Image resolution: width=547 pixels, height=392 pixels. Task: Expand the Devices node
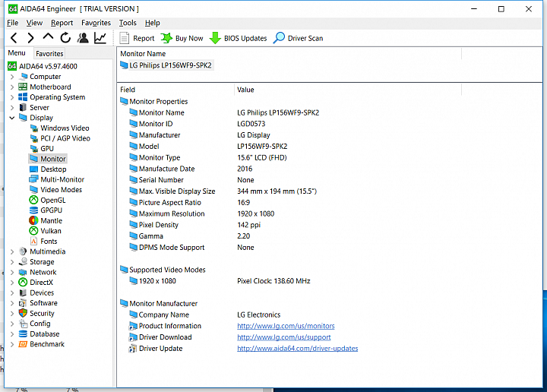coord(12,293)
